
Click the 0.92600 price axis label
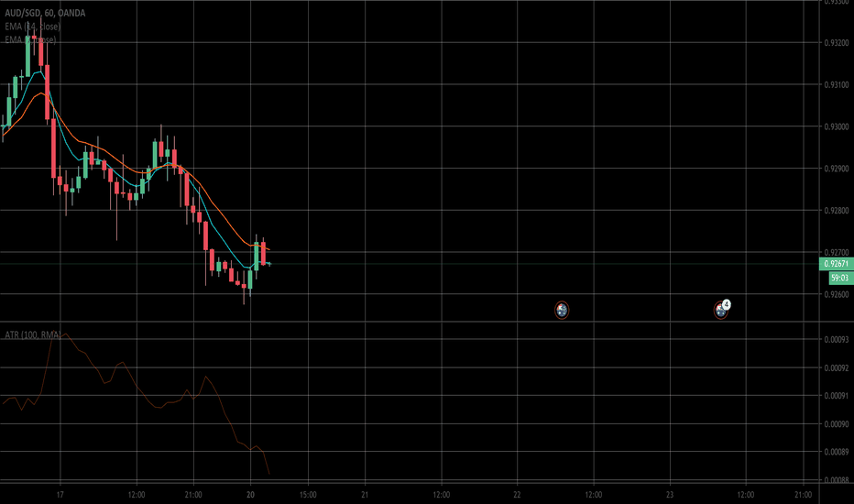coord(836,294)
